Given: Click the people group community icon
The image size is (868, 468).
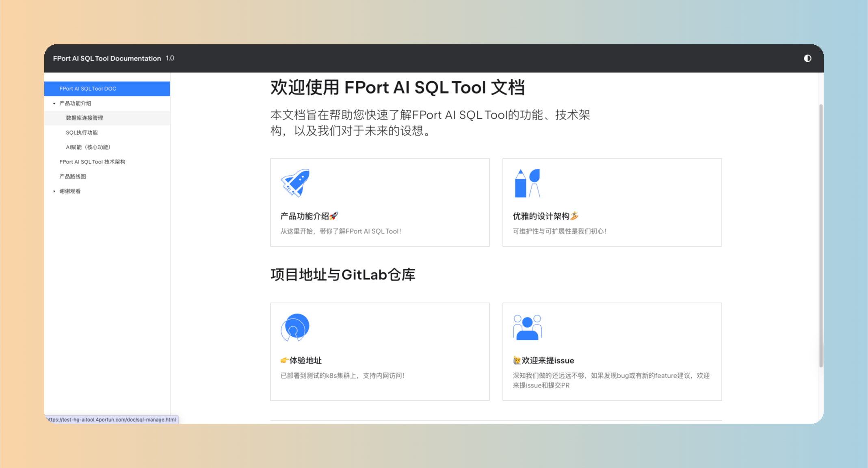Looking at the screenshot, I should click(x=527, y=327).
